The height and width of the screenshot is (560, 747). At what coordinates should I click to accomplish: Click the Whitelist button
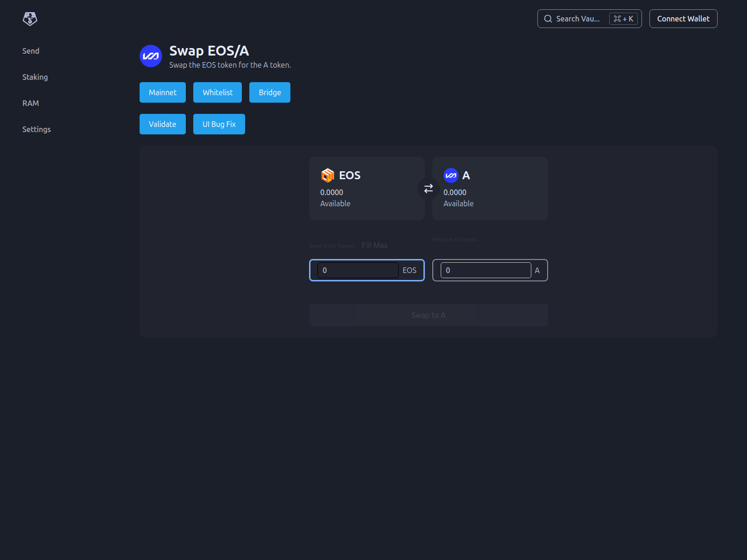coord(218,92)
